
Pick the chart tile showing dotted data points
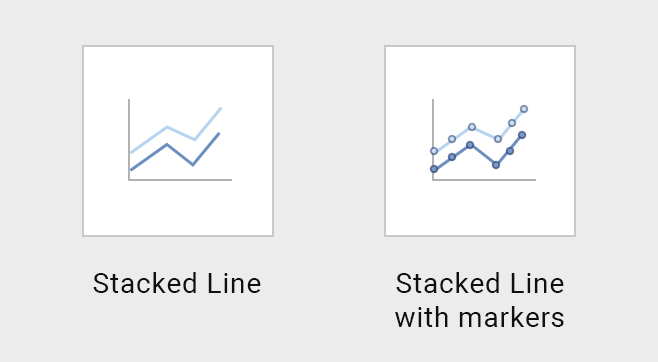tap(480, 141)
